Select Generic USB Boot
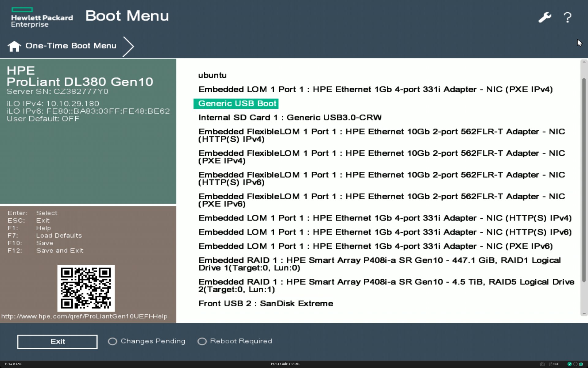The height and width of the screenshot is (368, 588). [236, 104]
